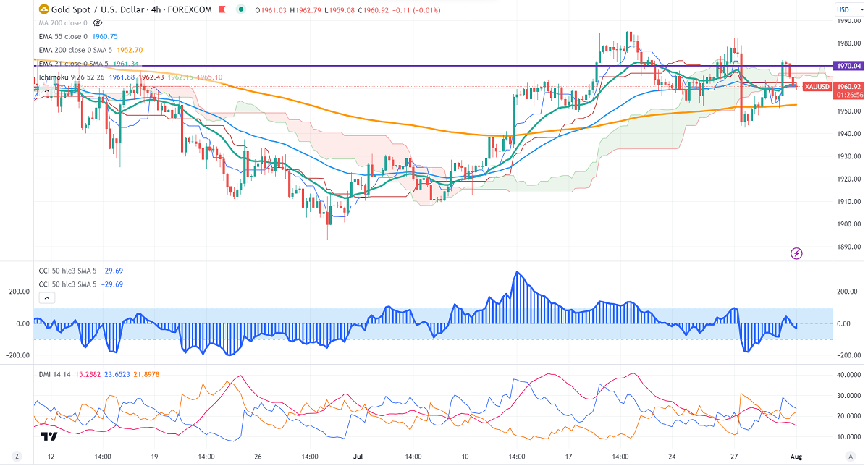Click the 1920.00 price scale label
This screenshot has height=466, width=868.
click(849, 179)
